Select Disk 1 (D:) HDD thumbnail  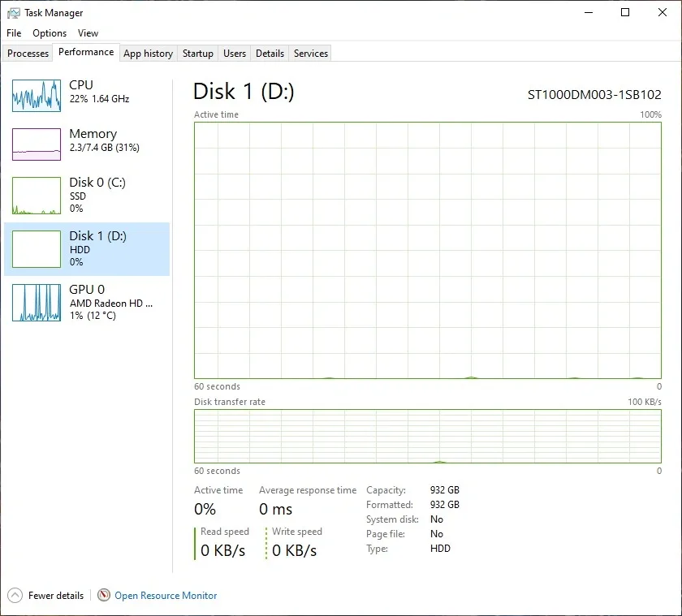[37, 249]
